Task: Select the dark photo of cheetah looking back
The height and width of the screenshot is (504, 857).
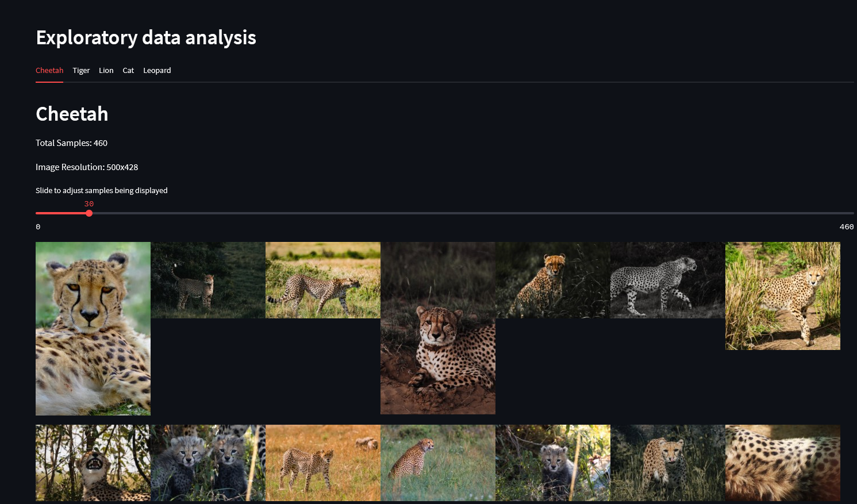Action: tap(208, 280)
